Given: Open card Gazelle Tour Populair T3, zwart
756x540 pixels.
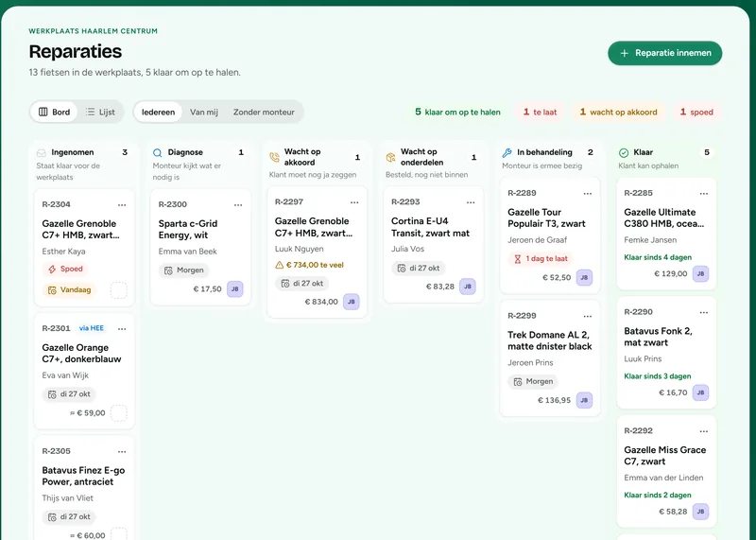Looking at the screenshot, I should (550, 236).
